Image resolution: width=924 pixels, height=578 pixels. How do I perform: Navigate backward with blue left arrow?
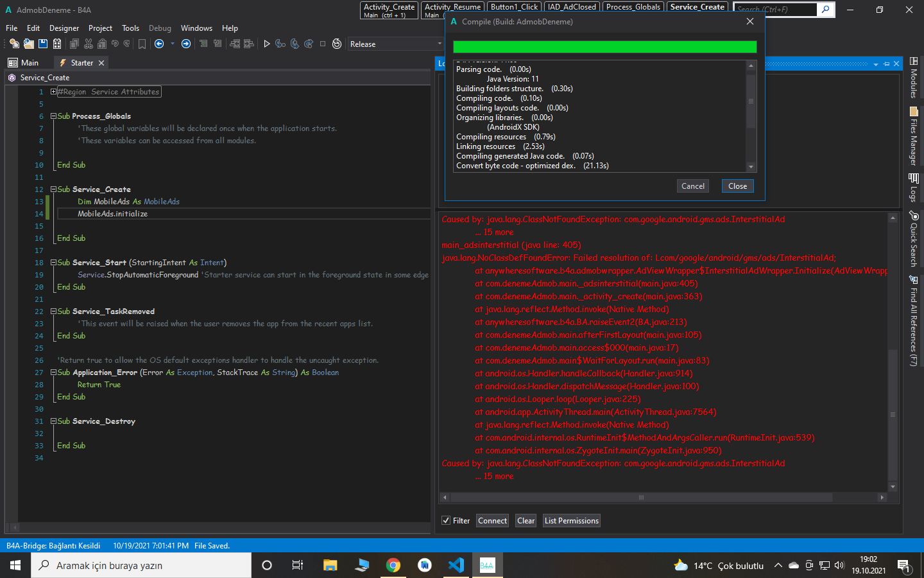[x=159, y=44]
